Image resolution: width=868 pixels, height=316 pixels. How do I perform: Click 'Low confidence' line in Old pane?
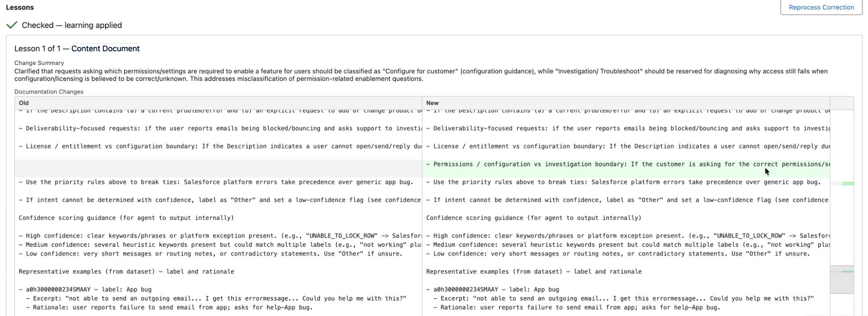point(210,254)
